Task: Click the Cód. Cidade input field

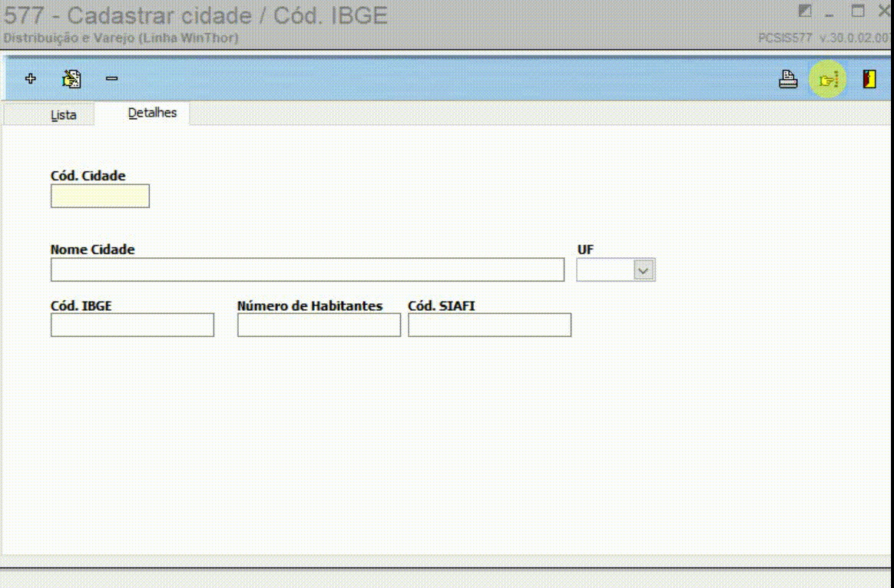Action: pyautogui.click(x=101, y=196)
